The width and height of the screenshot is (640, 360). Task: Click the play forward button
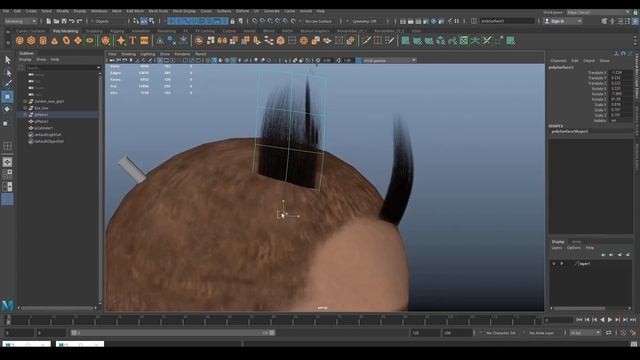[610, 320]
